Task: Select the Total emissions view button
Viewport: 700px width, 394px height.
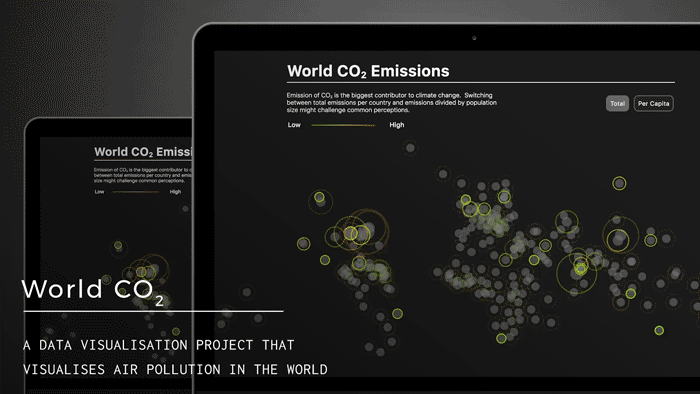Action: point(617,104)
